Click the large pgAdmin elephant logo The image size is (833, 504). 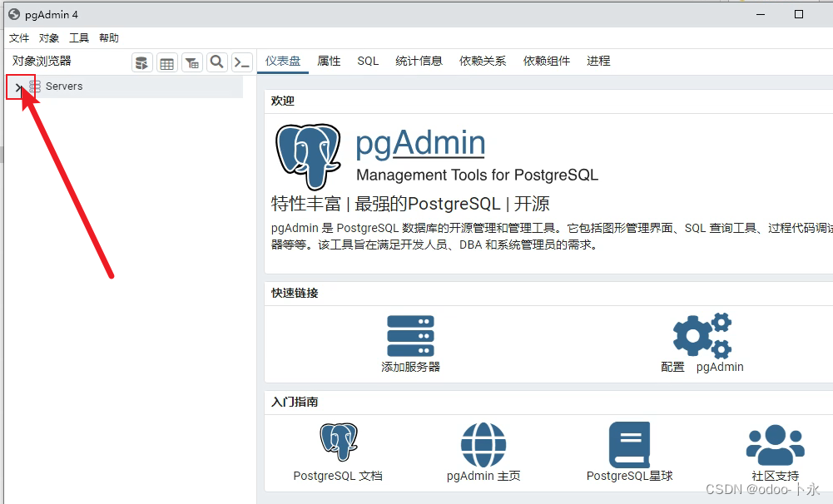pyautogui.click(x=308, y=156)
